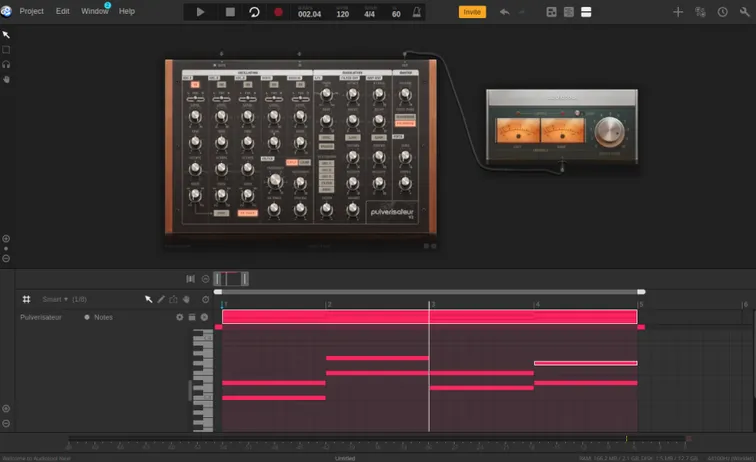This screenshot has width=756, height=462.
Task: Open Pulverisateur track settings gear
Action: pos(180,317)
